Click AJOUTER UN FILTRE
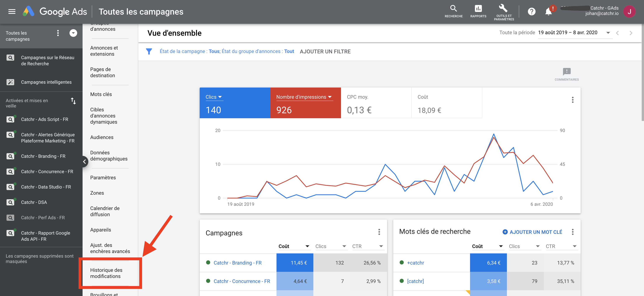The height and width of the screenshot is (296, 644). 325,51
